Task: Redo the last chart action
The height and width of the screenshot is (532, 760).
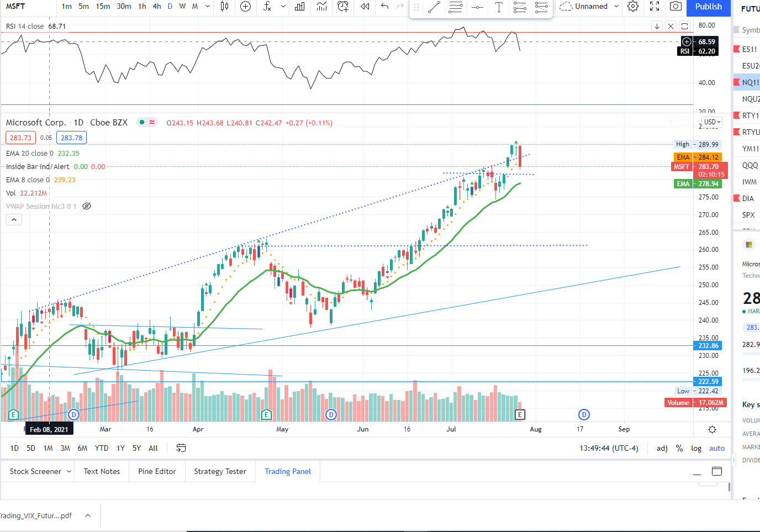Action: click(x=400, y=7)
